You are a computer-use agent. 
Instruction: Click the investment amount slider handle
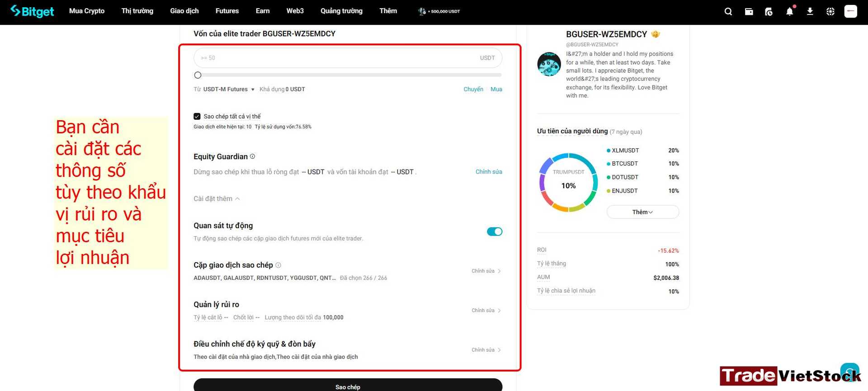click(198, 75)
